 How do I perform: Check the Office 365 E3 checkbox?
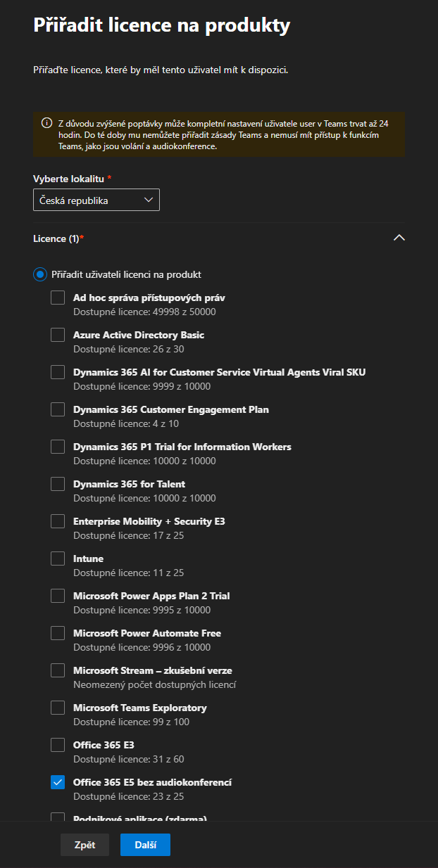[58, 745]
